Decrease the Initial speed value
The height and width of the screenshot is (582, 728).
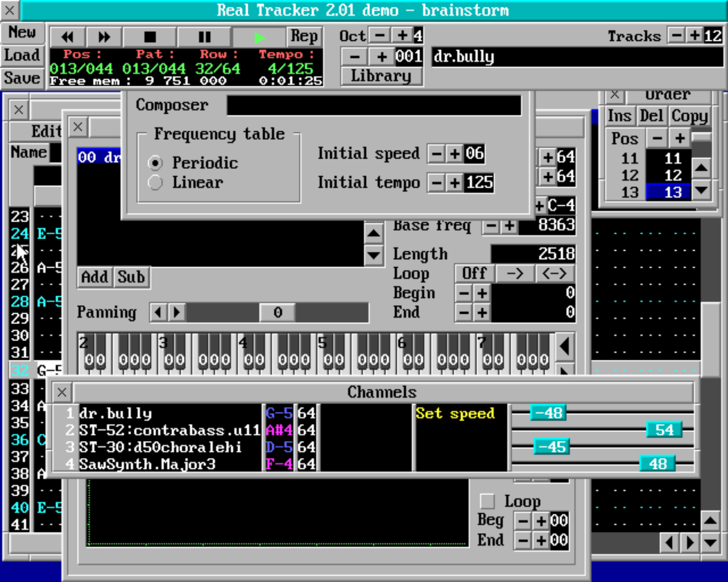pyautogui.click(x=436, y=153)
